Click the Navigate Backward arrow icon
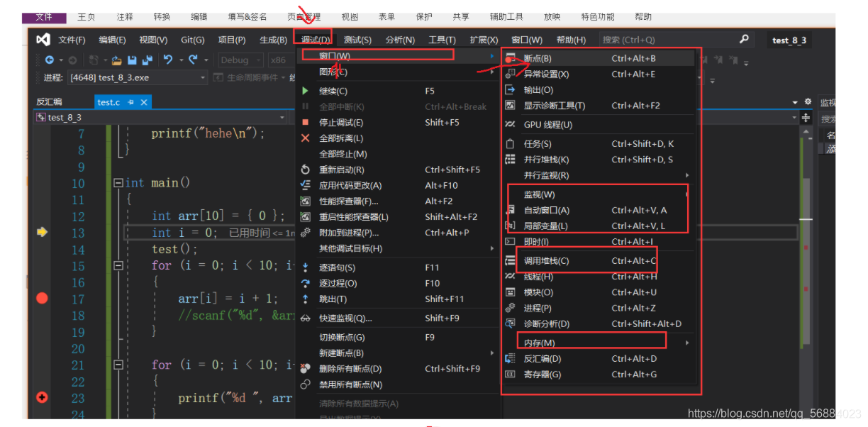 click(50, 60)
